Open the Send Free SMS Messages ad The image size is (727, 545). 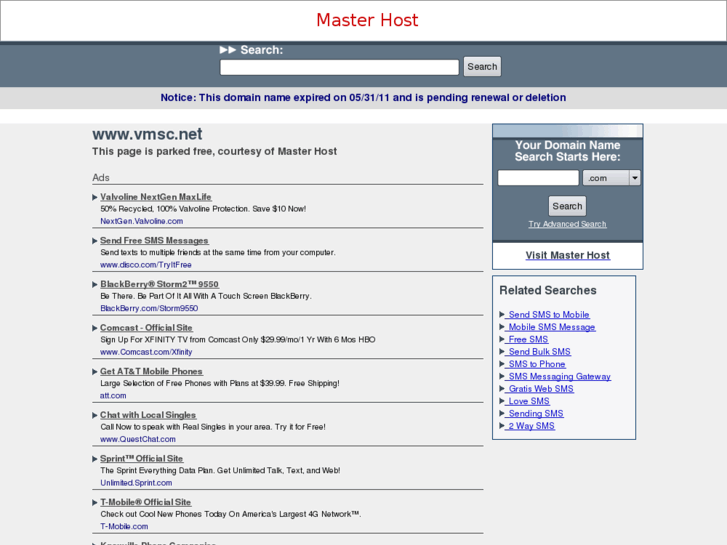[154, 240]
